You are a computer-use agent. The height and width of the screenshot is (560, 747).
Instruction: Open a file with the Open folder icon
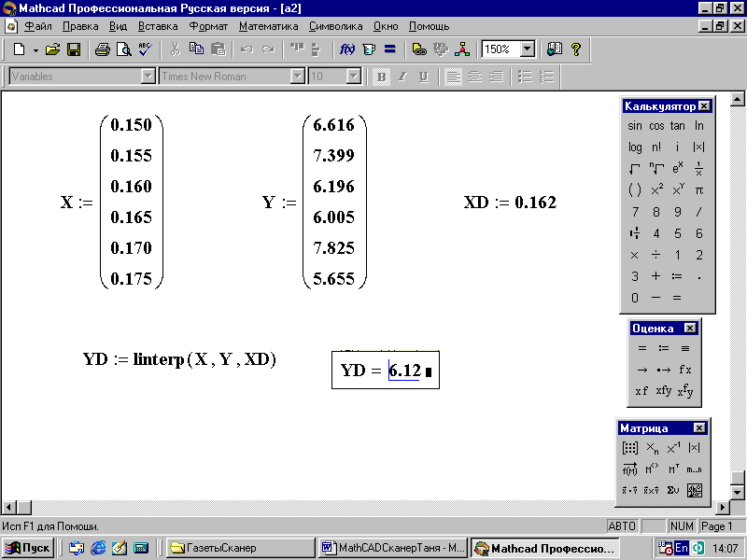(x=52, y=49)
